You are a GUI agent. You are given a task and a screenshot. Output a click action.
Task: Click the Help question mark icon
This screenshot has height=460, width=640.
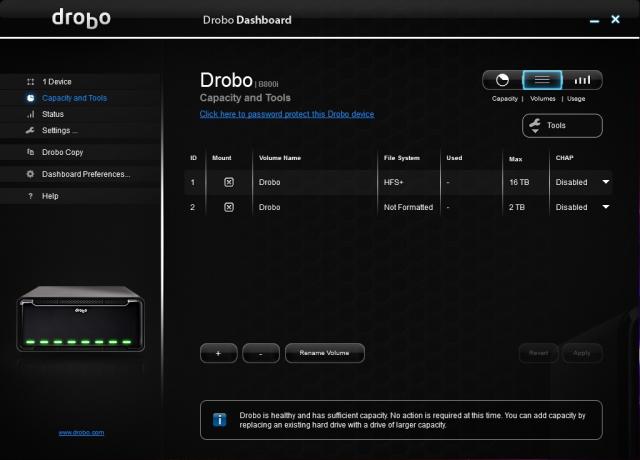[30, 196]
